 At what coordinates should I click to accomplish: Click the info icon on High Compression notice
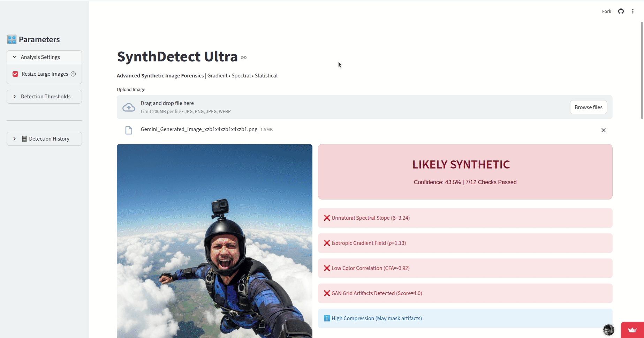tap(326, 318)
